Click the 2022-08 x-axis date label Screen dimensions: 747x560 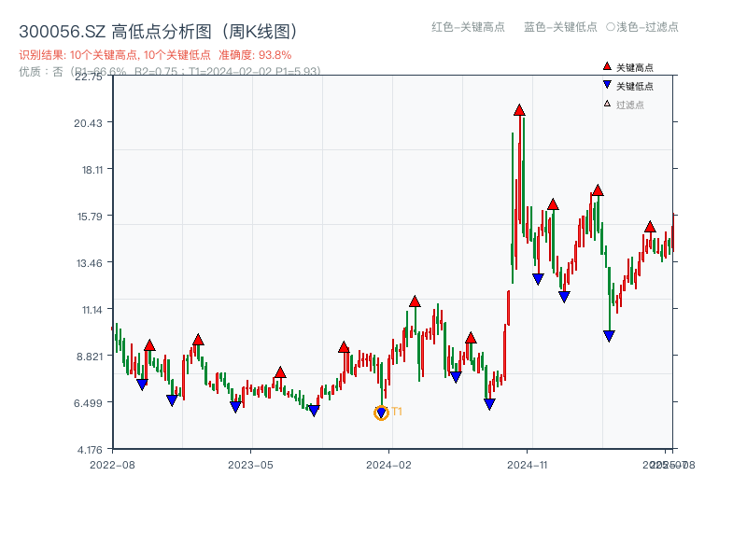112,465
